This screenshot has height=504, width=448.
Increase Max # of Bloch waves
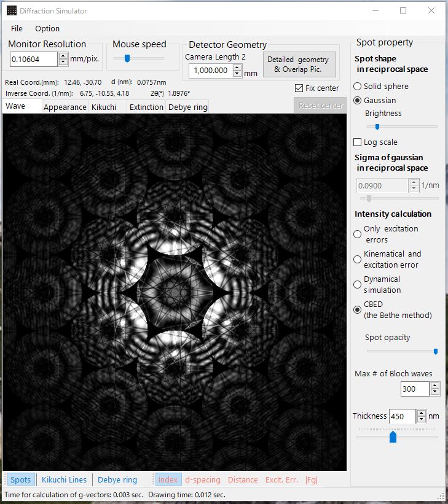(x=435, y=386)
